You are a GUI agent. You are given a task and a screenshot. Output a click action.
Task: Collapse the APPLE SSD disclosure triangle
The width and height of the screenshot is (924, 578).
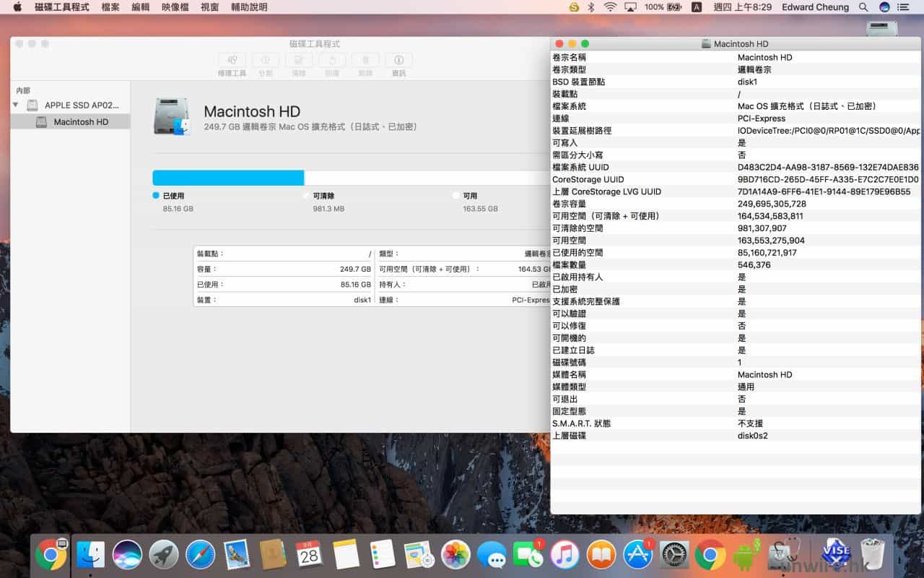tap(16, 105)
